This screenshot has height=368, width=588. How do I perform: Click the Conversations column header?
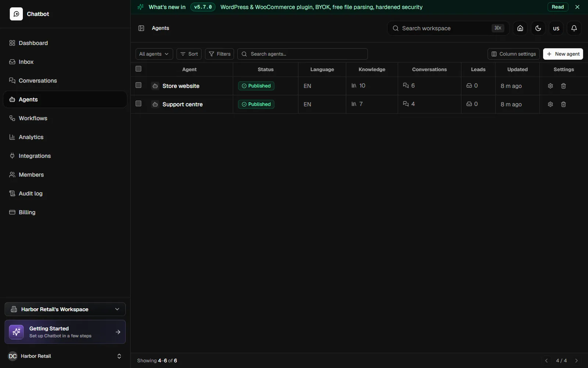[429, 69]
